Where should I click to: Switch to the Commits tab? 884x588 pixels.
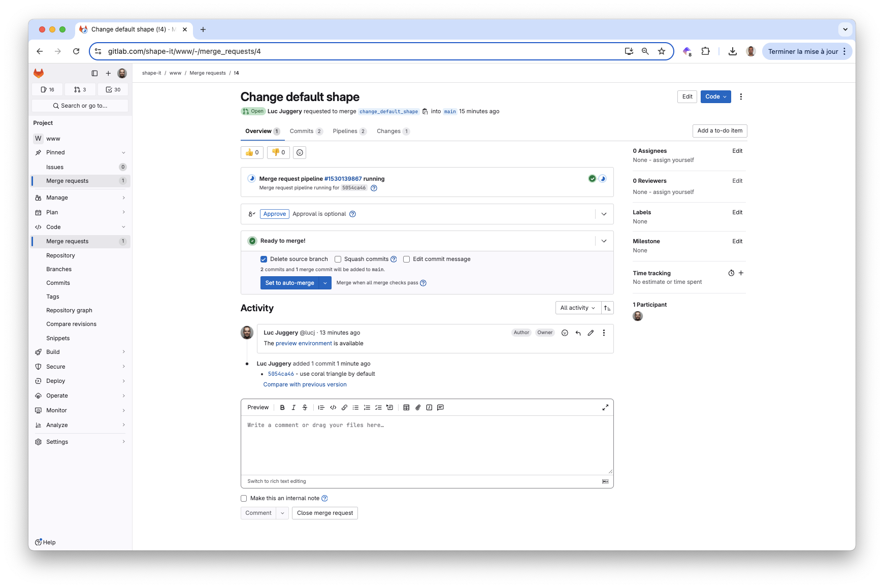[x=306, y=131]
